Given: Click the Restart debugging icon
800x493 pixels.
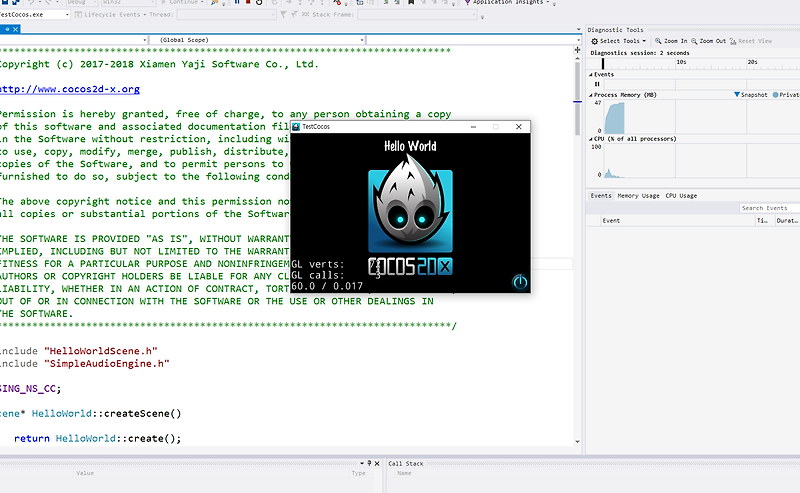Looking at the screenshot, I should click(x=259, y=2).
